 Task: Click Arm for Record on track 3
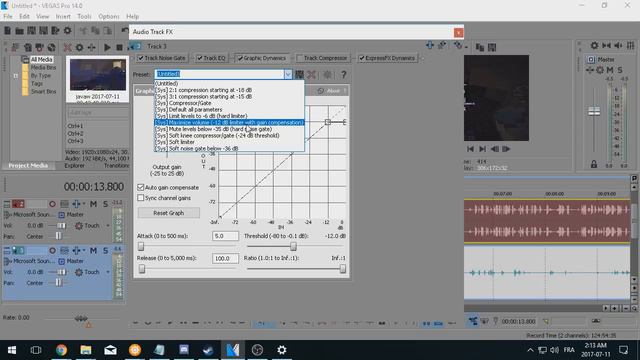pyautogui.click(x=52, y=250)
